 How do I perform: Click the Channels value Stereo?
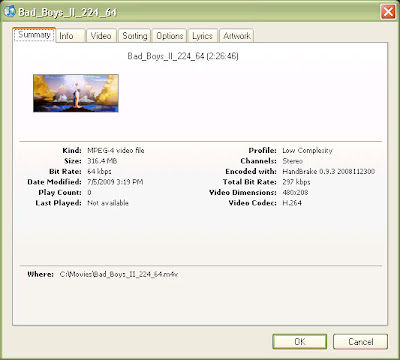pyautogui.click(x=292, y=161)
